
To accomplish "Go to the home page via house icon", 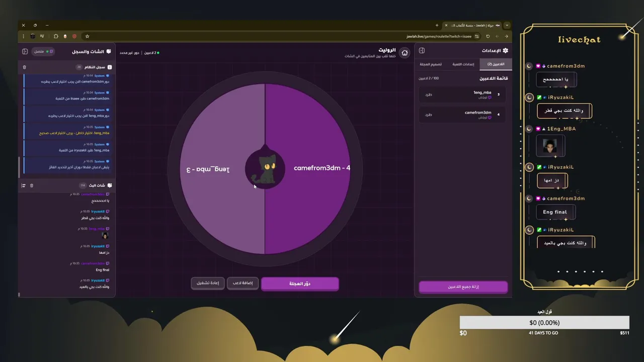I will tap(405, 52).
